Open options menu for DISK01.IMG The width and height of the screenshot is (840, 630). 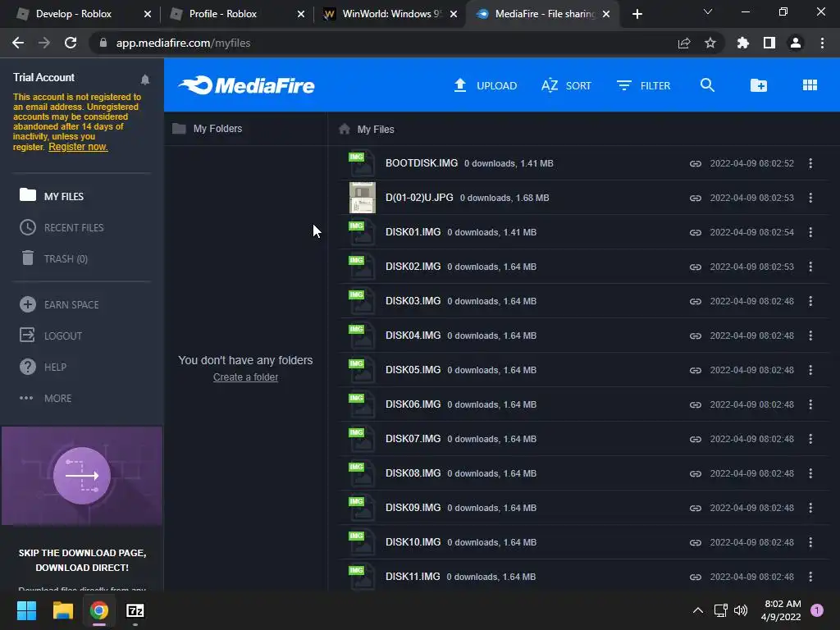[810, 232]
